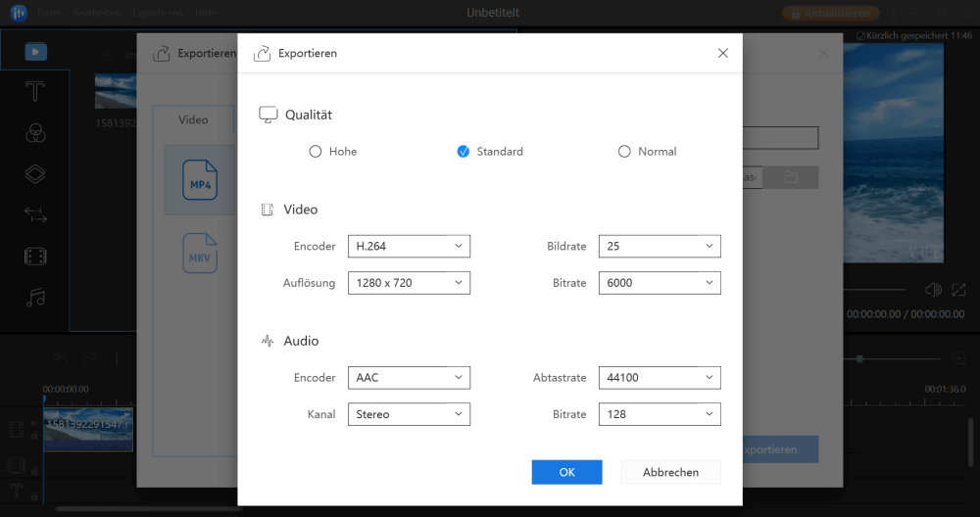This screenshot has height=517, width=980.
Task: Click the video clip on timeline
Action: (x=88, y=430)
